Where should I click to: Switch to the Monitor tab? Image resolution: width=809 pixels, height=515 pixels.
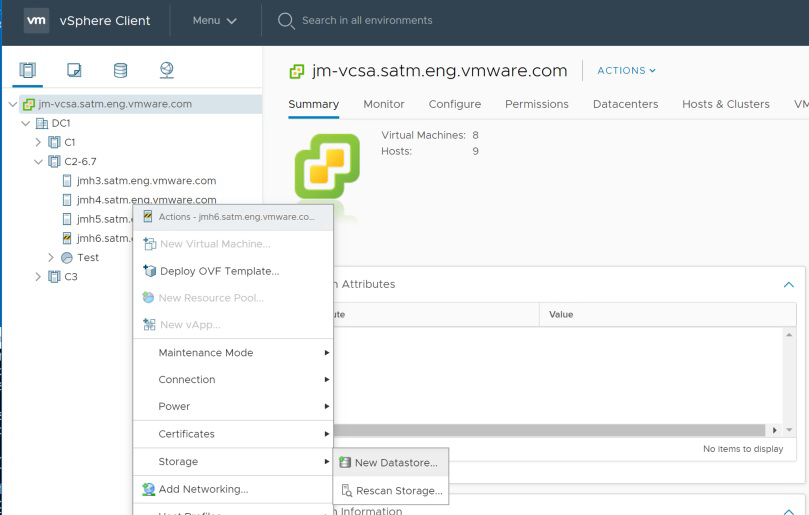pyautogui.click(x=384, y=104)
